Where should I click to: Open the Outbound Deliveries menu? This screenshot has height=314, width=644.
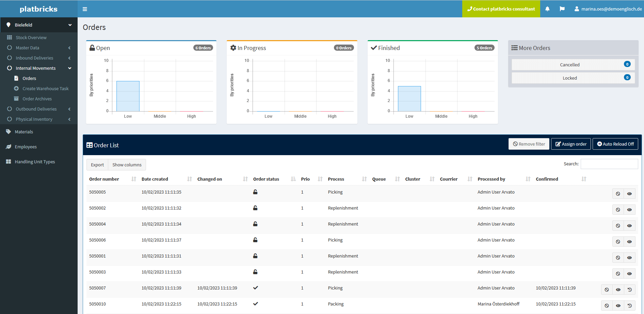(36, 109)
